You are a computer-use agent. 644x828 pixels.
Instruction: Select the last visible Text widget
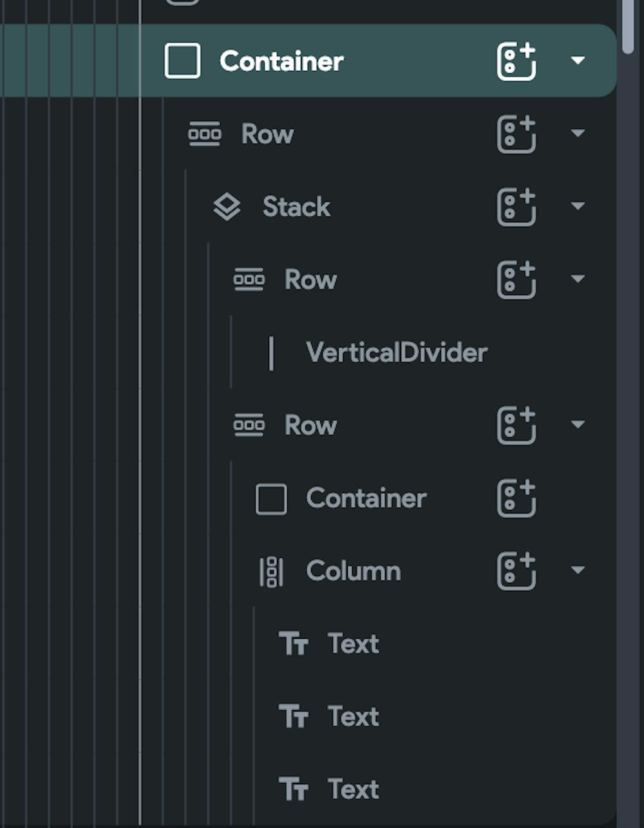click(353, 789)
